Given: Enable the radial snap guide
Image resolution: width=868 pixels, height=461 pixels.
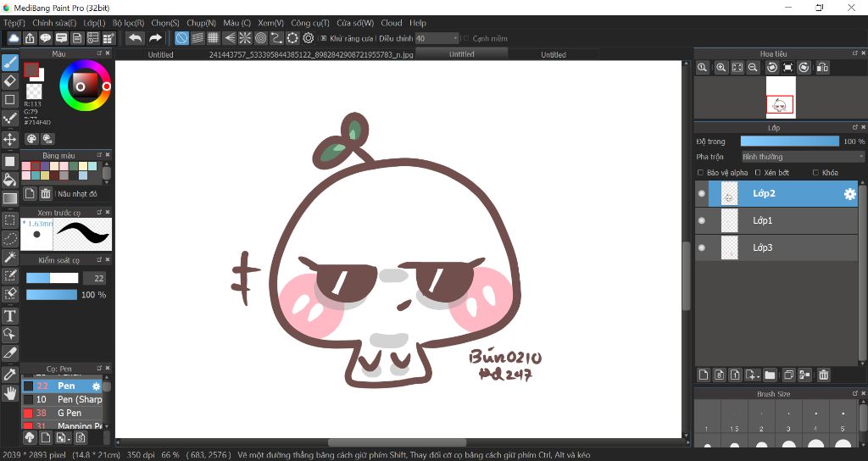Looking at the screenshot, I should [245, 38].
